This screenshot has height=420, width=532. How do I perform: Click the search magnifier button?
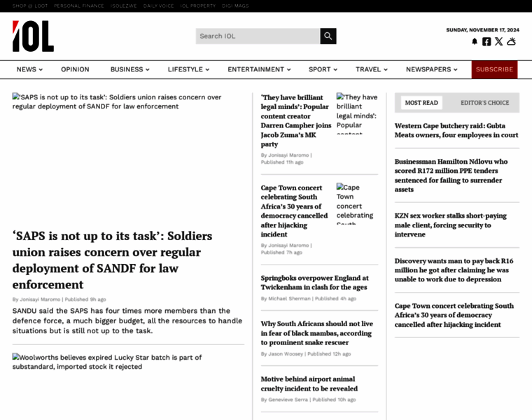[328, 36]
